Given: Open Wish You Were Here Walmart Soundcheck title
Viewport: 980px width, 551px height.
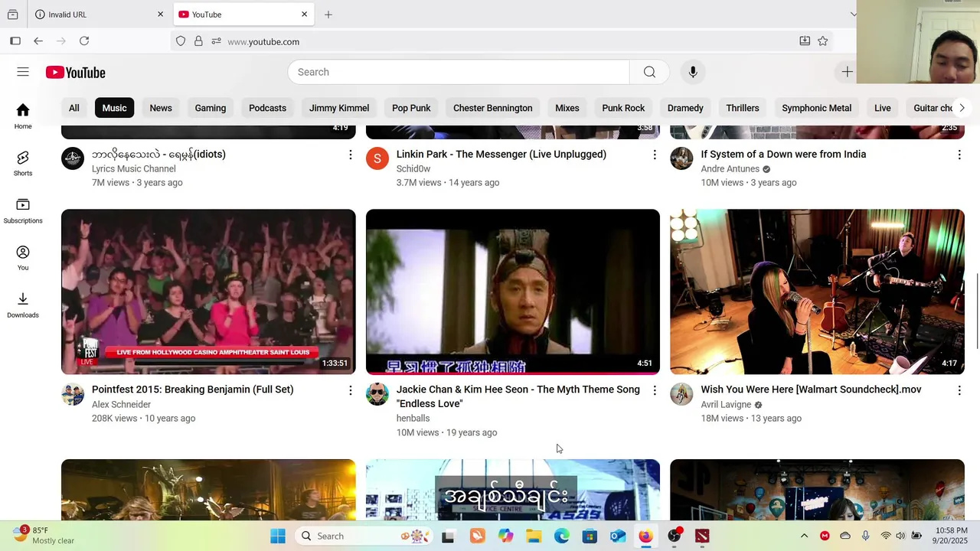Looking at the screenshot, I should (811, 390).
